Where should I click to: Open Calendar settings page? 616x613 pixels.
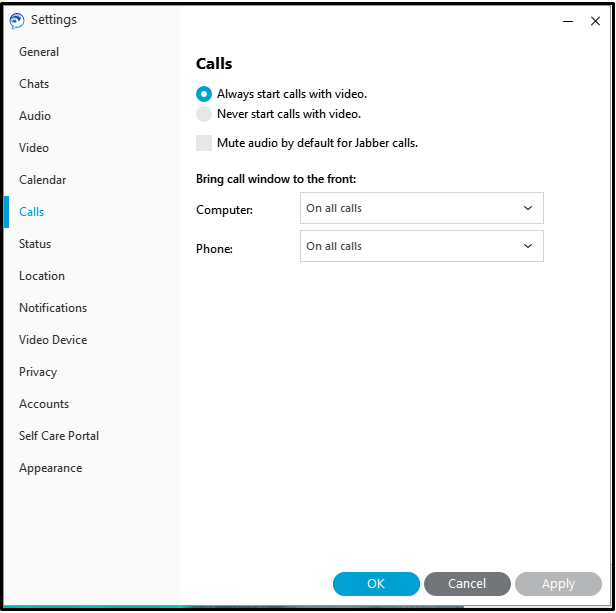43,180
